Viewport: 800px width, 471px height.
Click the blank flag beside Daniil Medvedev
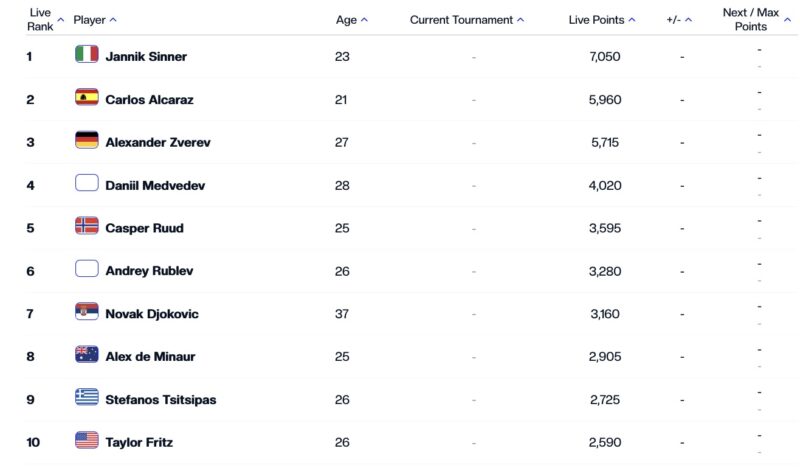87,183
